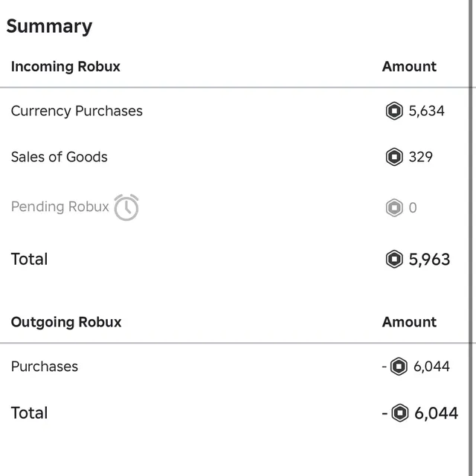Click the incoming Total label

[x=29, y=260]
